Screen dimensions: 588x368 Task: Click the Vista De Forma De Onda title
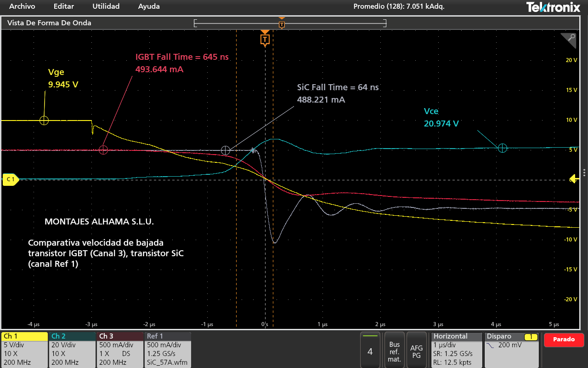click(49, 23)
